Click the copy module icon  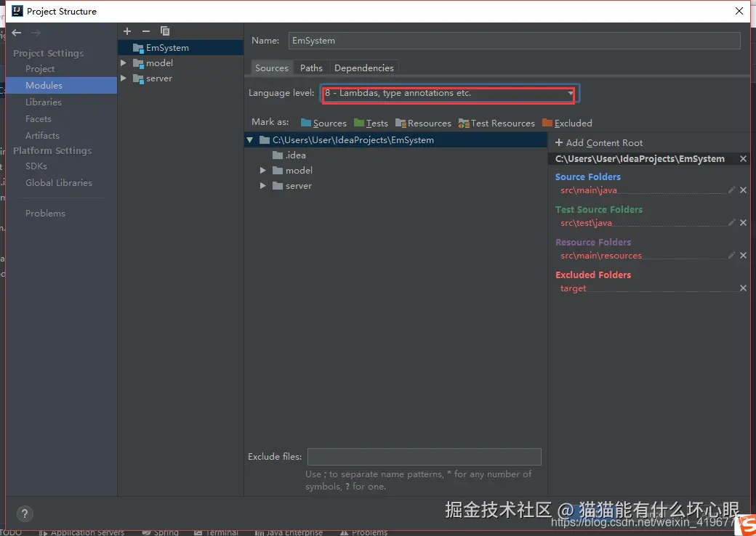pos(165,31)
